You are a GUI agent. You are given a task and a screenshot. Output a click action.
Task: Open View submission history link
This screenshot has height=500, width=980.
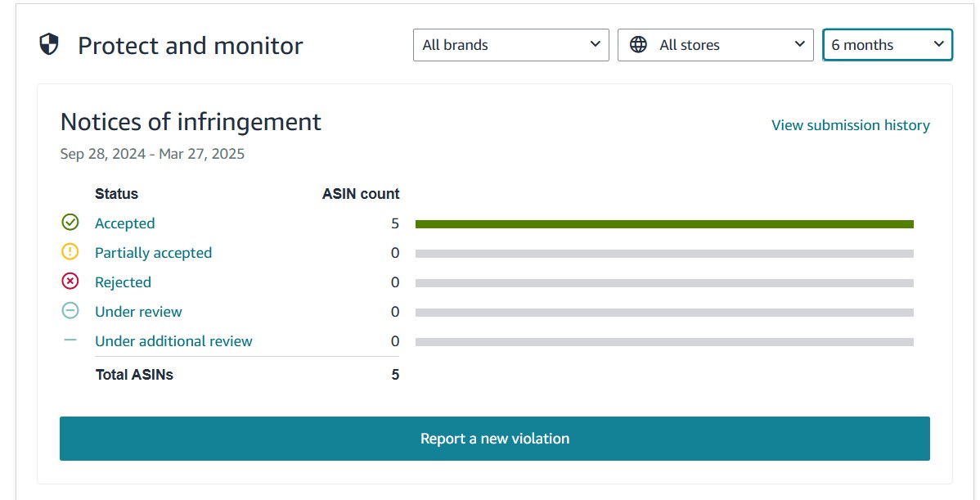point(851,125)
